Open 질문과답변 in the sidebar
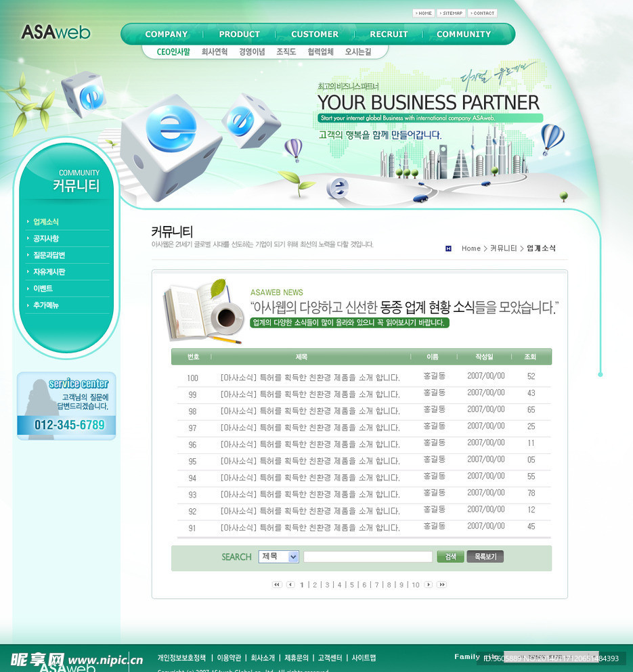This screenshot has height=672, width=633. click(x=49, y=255)
